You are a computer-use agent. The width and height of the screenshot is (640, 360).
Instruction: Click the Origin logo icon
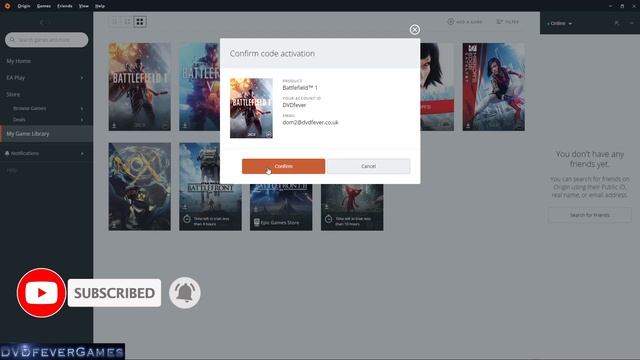(x=7, y=6)
